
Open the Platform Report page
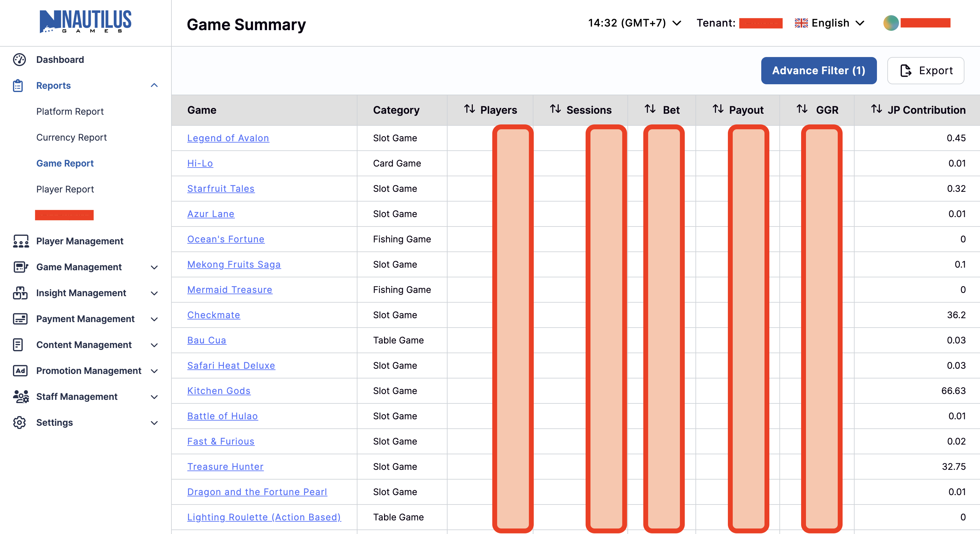[x=70, y=111]
